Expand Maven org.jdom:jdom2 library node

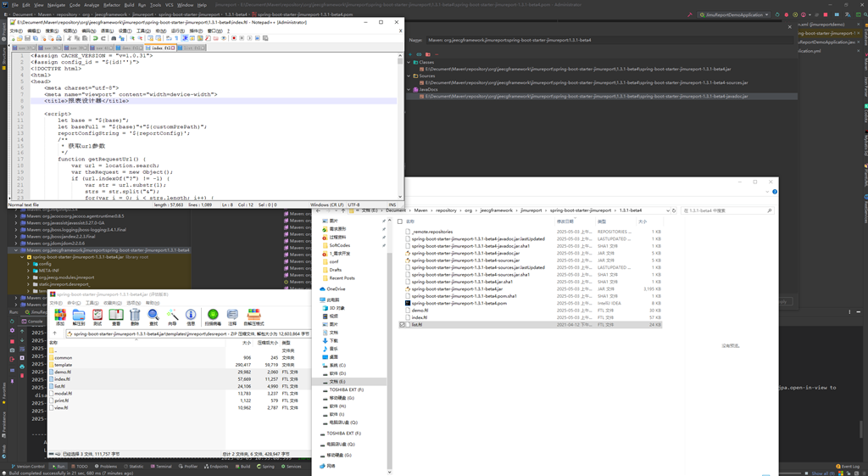[x=16, y=244]
